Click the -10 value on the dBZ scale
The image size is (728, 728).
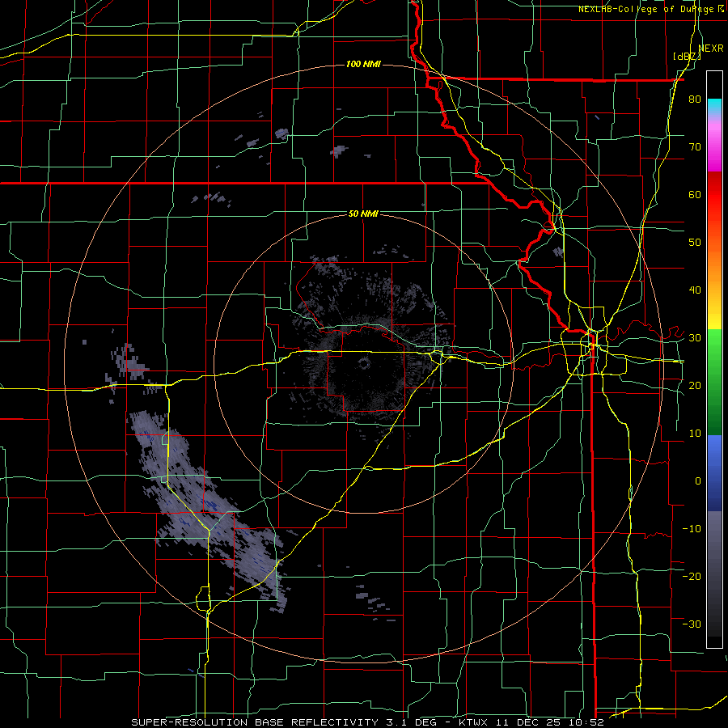[x=692, y=528]
